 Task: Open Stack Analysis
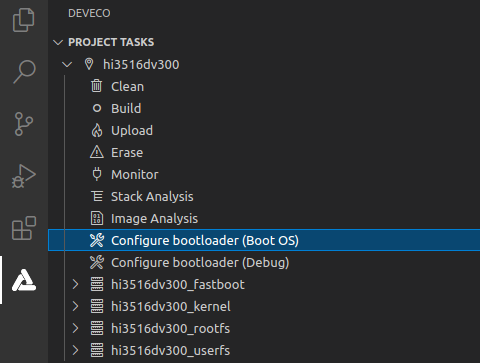pos(152,197)
